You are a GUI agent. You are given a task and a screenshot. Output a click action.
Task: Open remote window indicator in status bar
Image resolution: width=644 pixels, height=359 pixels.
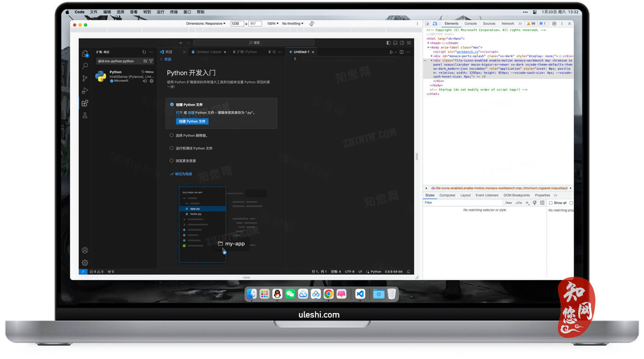[83, 272]
